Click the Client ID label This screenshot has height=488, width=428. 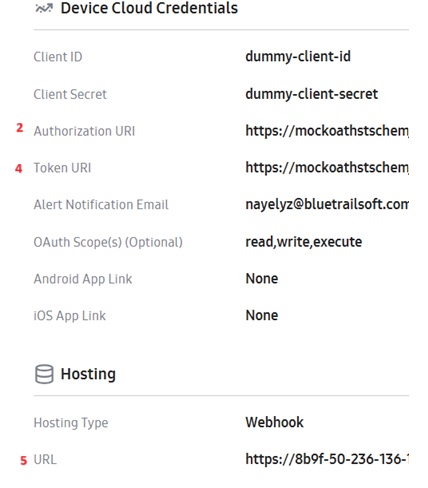tap(58, 57)
